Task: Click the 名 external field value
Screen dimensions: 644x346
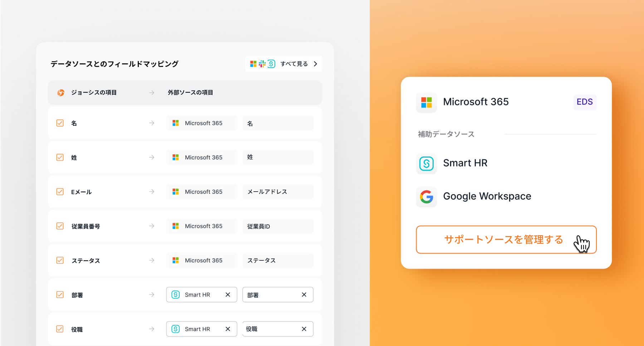Action: 278,123
